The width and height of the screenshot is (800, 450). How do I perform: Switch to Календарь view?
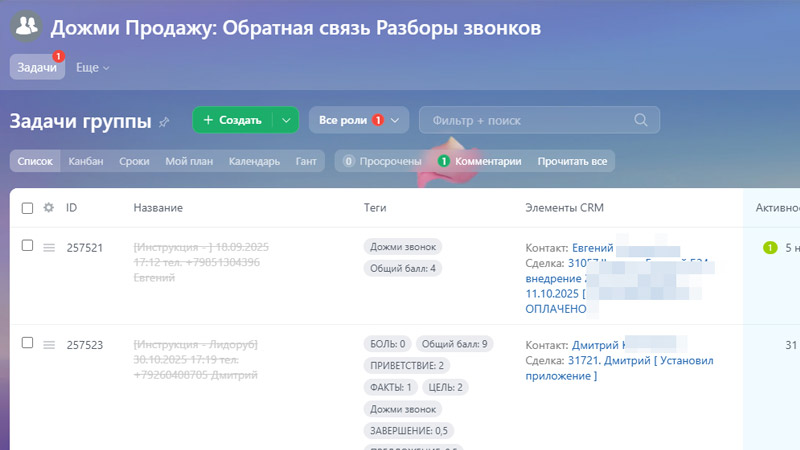click(254, 161)
